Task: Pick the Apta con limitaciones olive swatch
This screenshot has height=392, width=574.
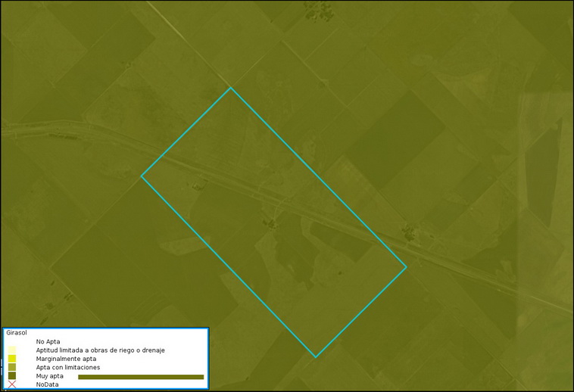Action: [12, 367]
